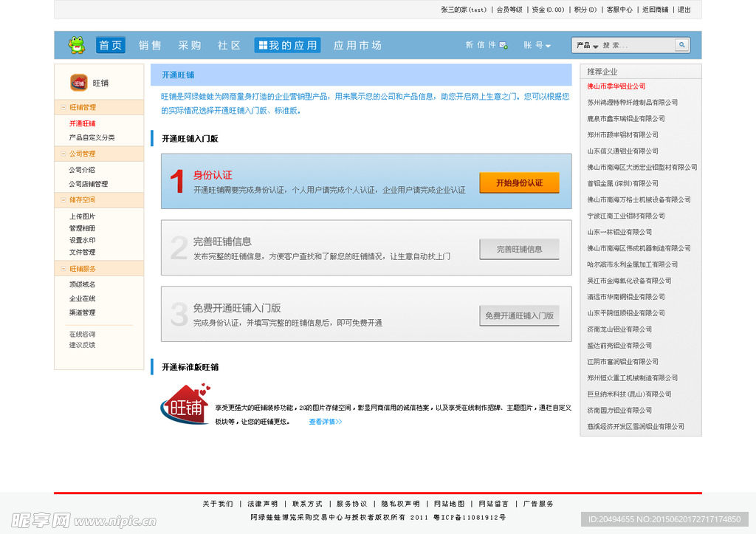Collapse the 旺铺管理 sidebar section
The image size is (756, 534).
pyautogui.click(x=63, y=108)
